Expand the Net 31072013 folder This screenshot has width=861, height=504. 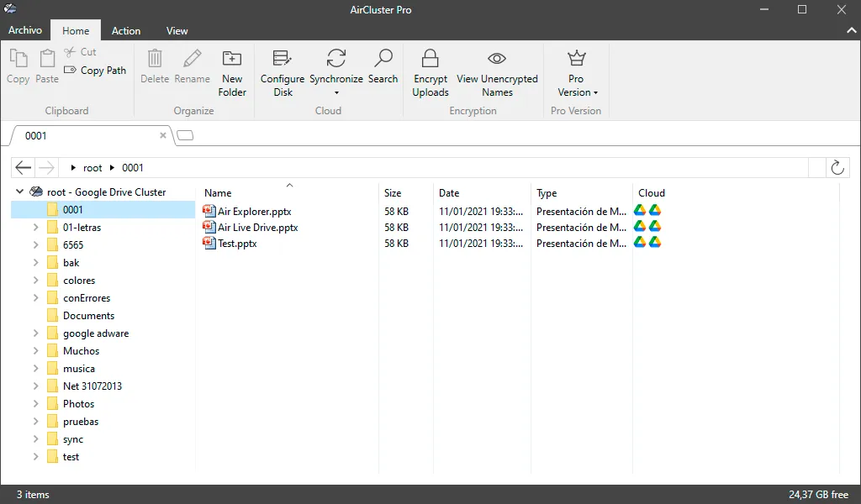[35, 386]
